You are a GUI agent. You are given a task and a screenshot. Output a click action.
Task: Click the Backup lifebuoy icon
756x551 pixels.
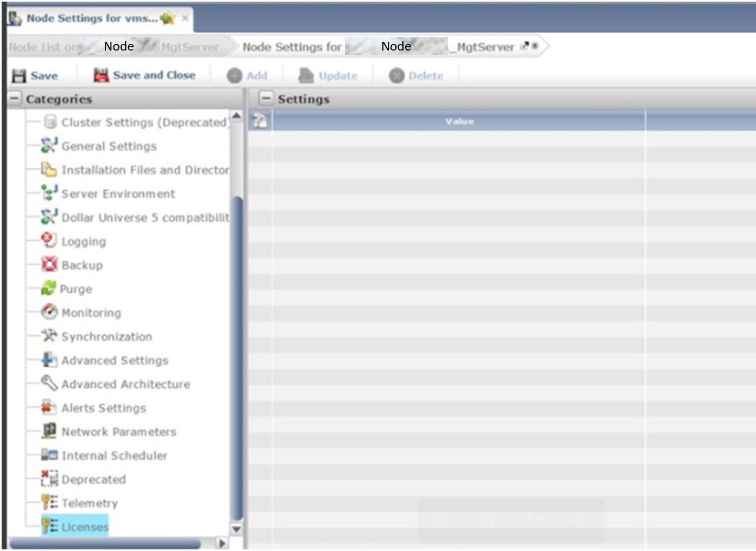coord(49,265)
